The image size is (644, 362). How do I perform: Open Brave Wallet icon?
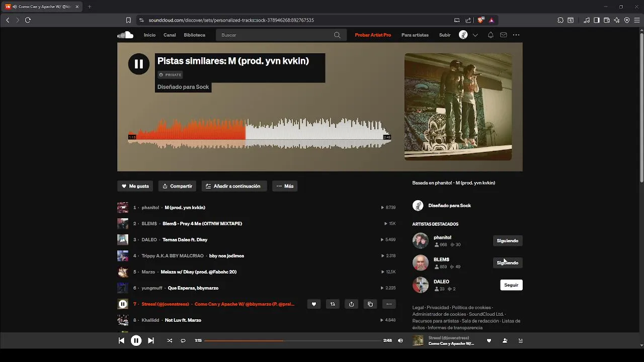607,20
